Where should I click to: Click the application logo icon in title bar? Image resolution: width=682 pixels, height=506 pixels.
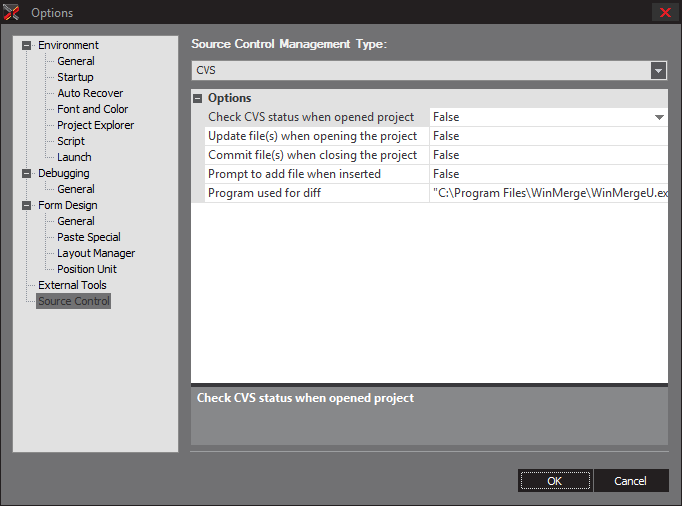(x=12, y=13)
